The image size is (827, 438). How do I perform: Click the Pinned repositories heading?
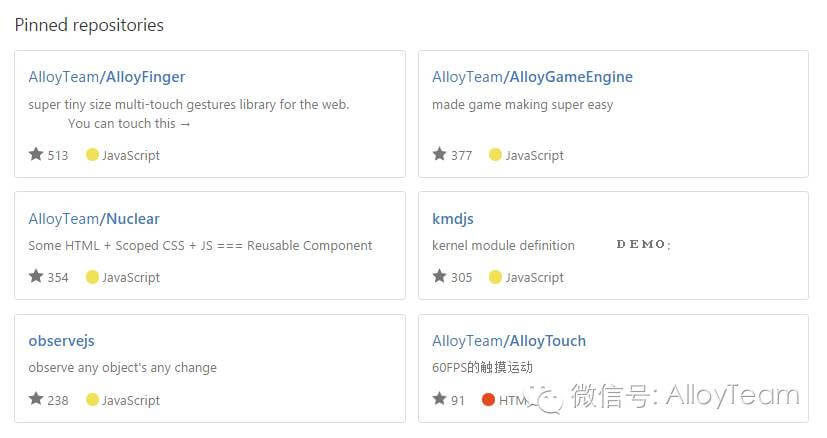pyautogui.click(x=89, y=25)
